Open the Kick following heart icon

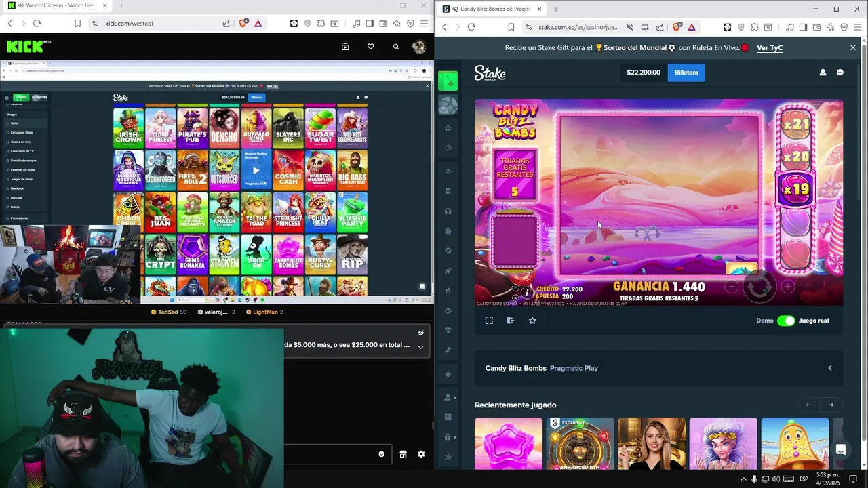[370, 47]
